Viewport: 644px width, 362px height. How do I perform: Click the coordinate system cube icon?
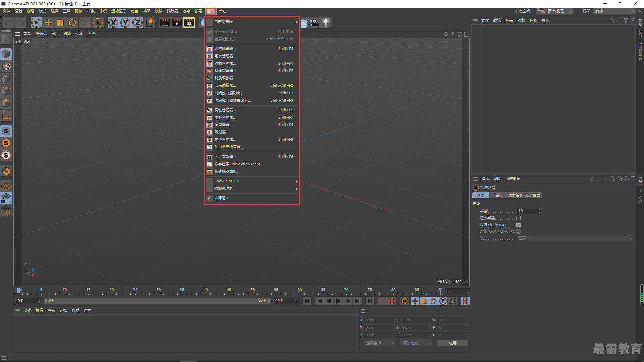[x=150, y=23]
